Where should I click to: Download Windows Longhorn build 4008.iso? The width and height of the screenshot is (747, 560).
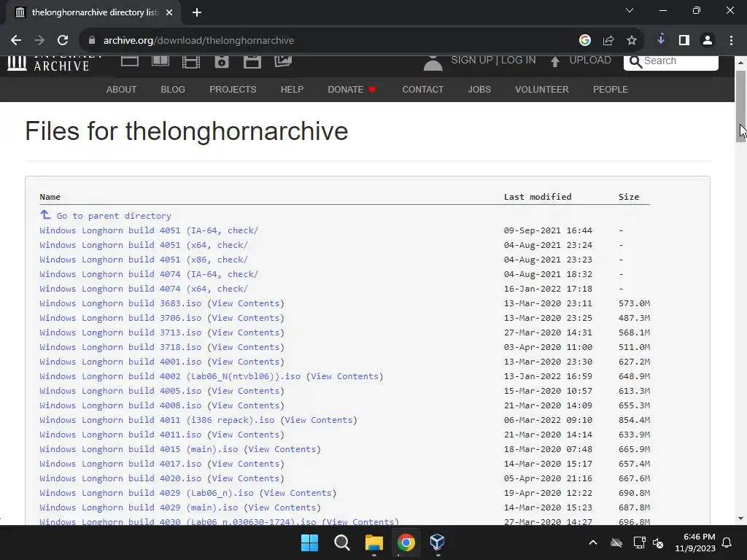pyautogui.click(x=120, y=405)
